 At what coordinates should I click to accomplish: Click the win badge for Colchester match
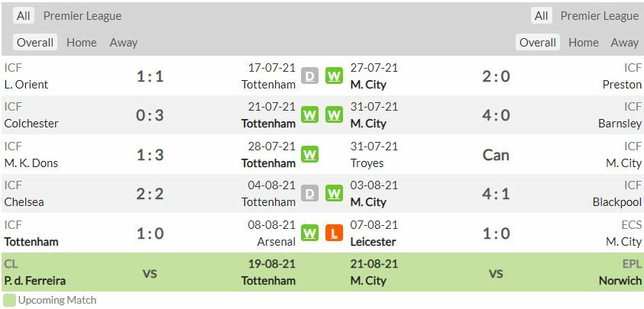pyautogui.click(x=309, y=115)
